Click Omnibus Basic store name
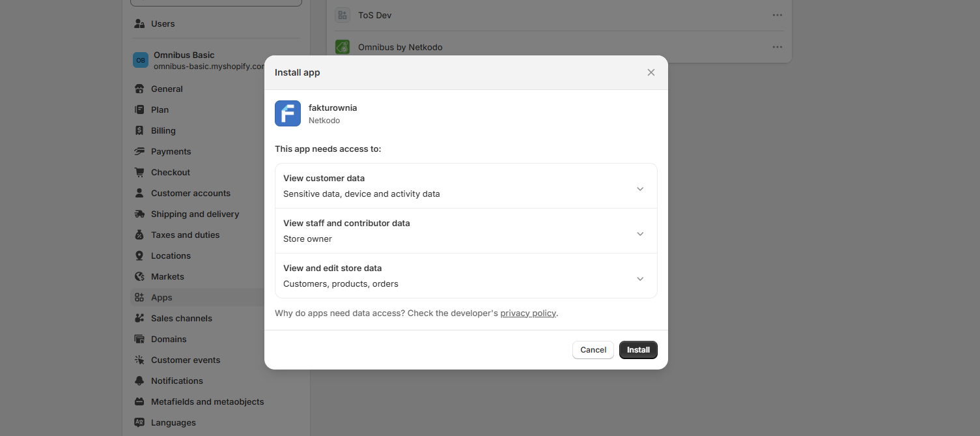This screenshot has height=436, width=980. (x=184, y=55)
